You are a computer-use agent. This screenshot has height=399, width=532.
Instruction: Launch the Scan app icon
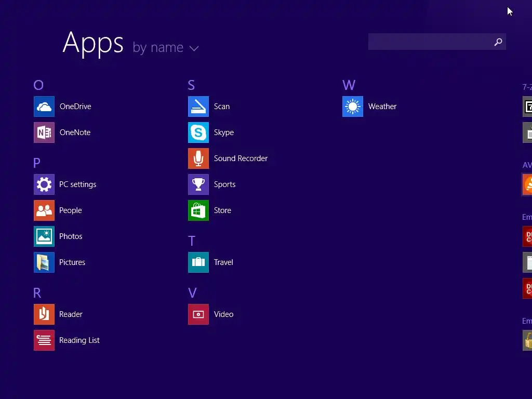(x=198, y=107)
